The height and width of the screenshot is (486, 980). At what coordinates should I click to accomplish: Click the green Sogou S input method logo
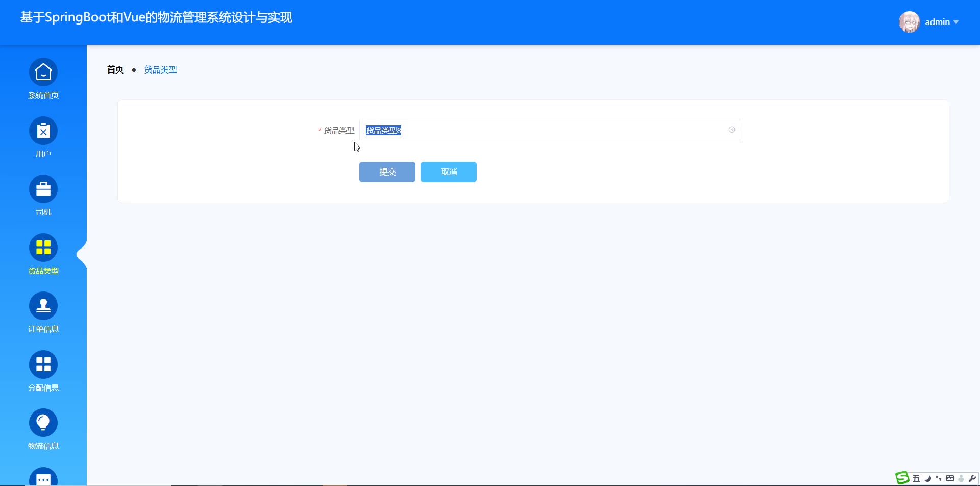[902, 478]
